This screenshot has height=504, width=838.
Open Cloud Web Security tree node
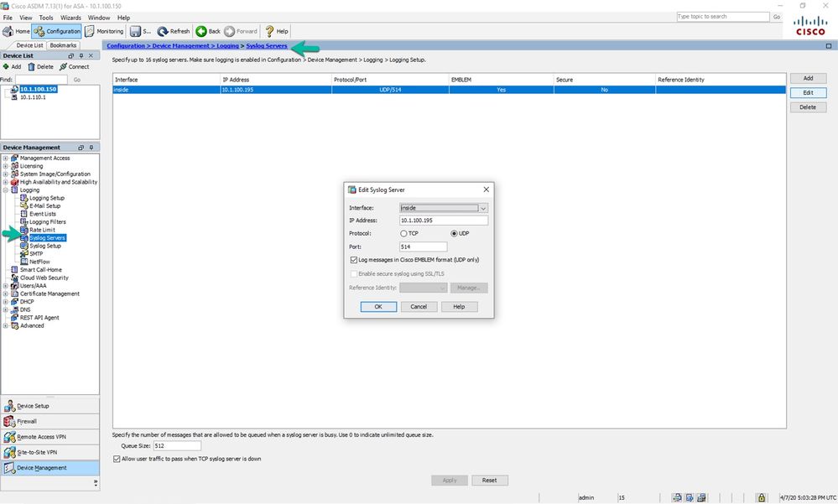[44, 278]
